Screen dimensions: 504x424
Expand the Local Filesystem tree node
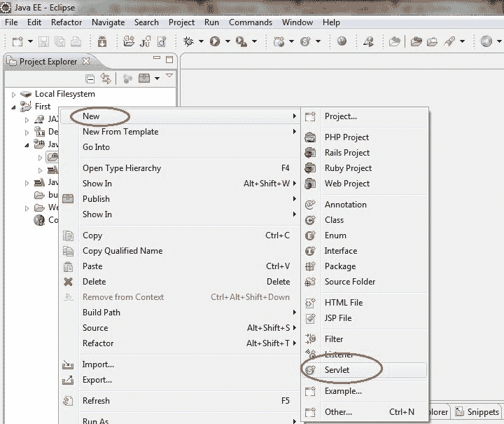[x=13, y=95]
